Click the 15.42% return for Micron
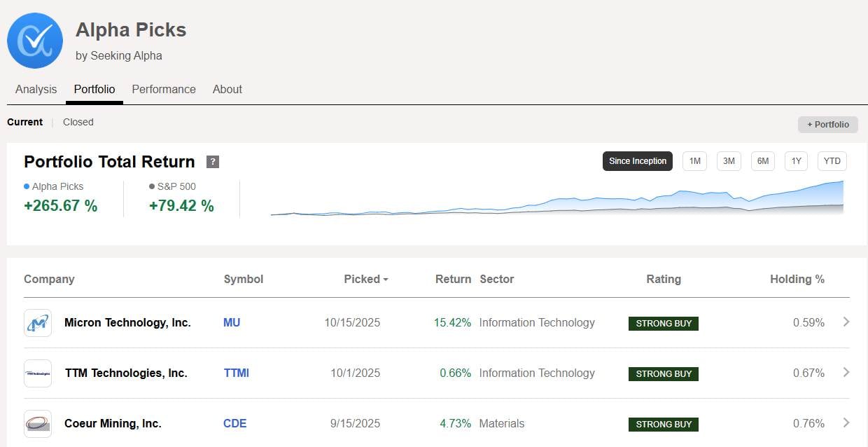Screen dimensions: 868x447 [x=452, y=323]
